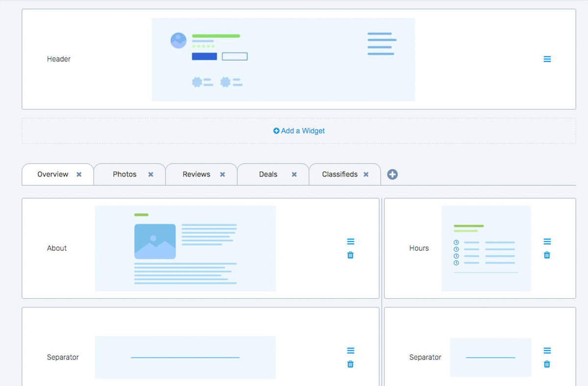Delete the right Separator widget
This screenshot has width=588, height=386.
click(x=547, y=364)
